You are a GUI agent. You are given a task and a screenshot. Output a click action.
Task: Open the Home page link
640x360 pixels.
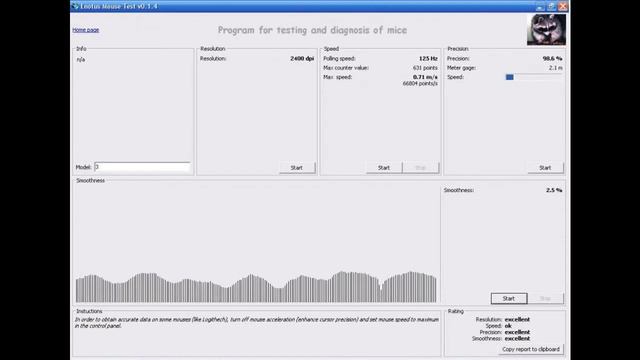[x=86, y=30]
